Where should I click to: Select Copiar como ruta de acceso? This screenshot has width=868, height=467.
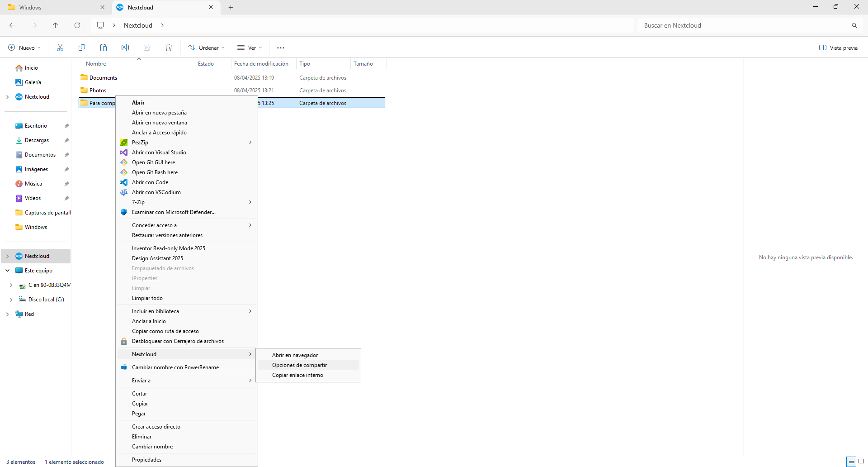(x=187, y=331)
